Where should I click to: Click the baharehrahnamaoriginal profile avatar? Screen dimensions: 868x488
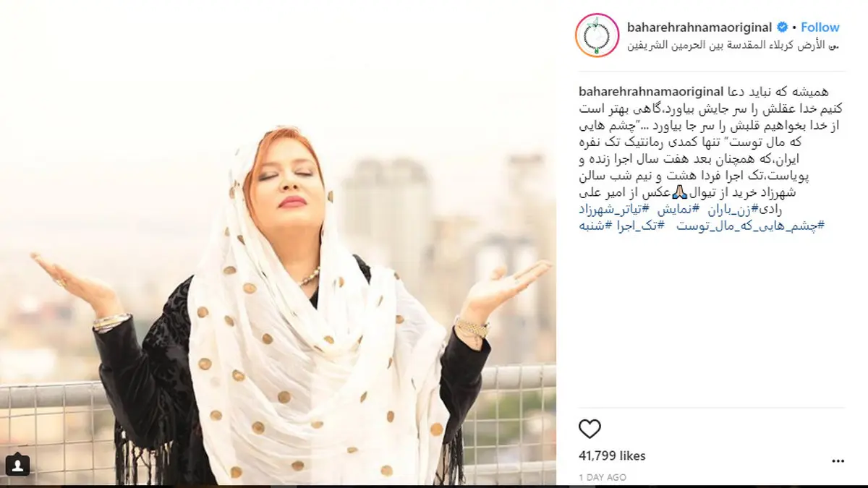(x=597, y=35)
